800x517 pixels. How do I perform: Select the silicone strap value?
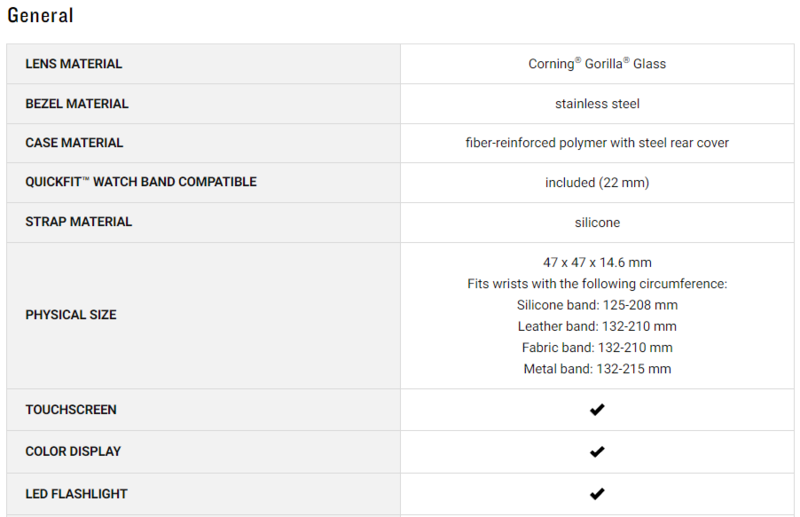tap(597, 223)
